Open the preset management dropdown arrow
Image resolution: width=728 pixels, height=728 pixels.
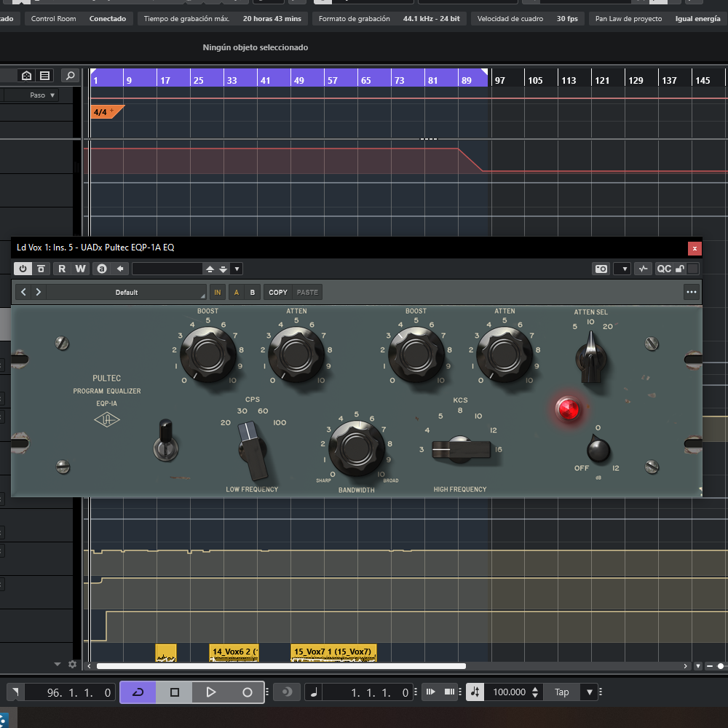tap(237, 269)
